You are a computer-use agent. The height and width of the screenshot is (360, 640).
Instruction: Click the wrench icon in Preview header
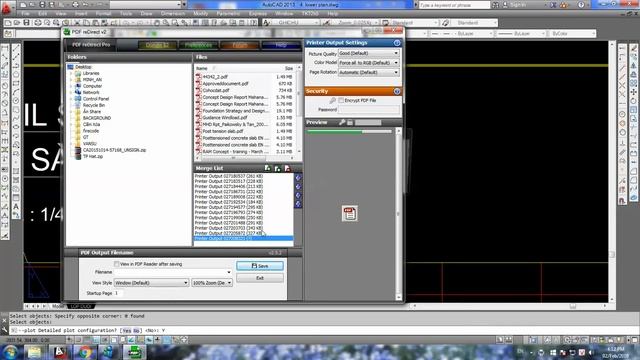[x=342, y=122]
